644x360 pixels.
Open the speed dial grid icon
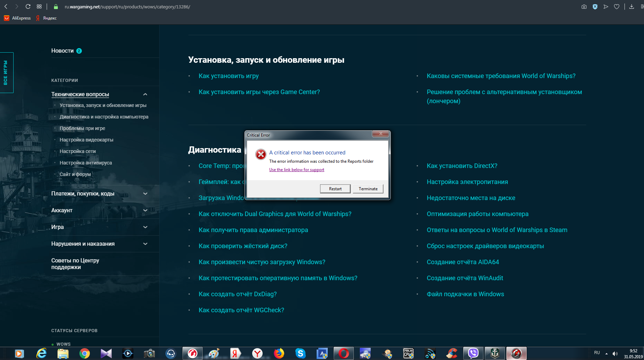point(39,7)
